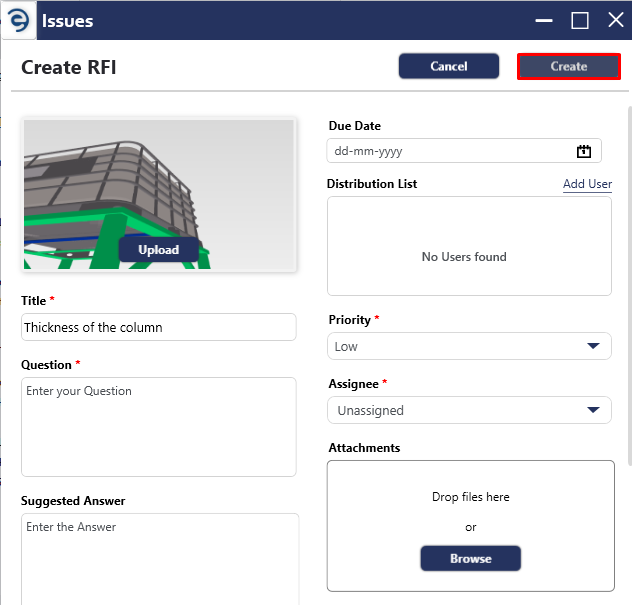Click the Create button
Viewport: 632px width, 605px height.
click(569, 66)
